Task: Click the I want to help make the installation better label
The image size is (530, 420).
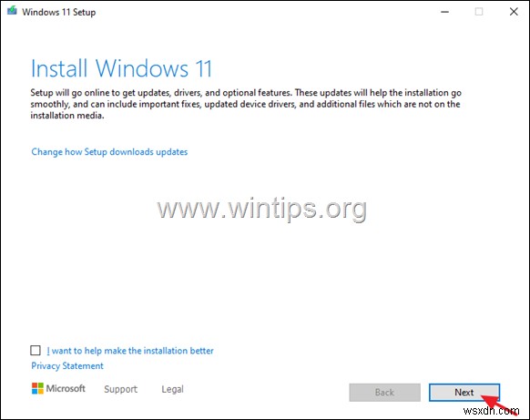Action: (130, 351)
